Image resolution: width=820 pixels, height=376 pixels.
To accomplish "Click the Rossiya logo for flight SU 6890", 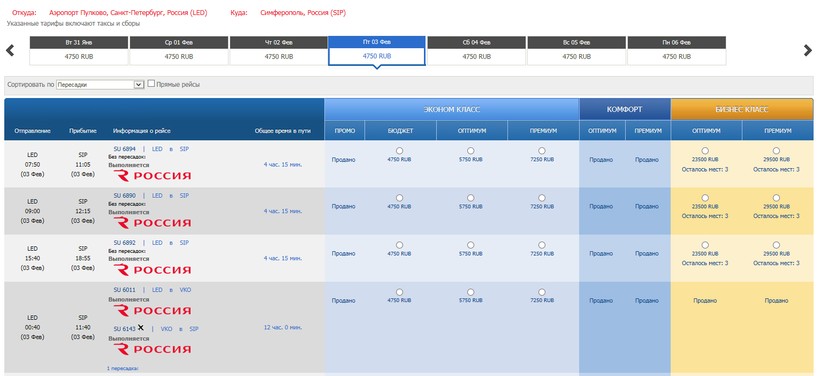I will [152, 223].
